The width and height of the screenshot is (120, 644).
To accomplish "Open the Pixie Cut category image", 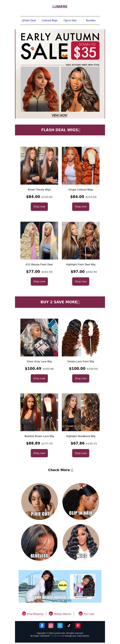I will coord(39,501).
